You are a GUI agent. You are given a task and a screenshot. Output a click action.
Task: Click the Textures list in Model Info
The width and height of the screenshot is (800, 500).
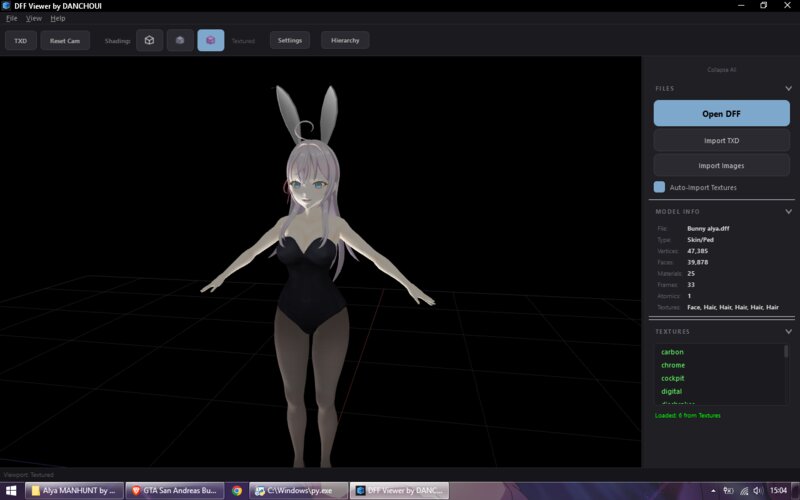pyautogui.click(x=733, y=307)
